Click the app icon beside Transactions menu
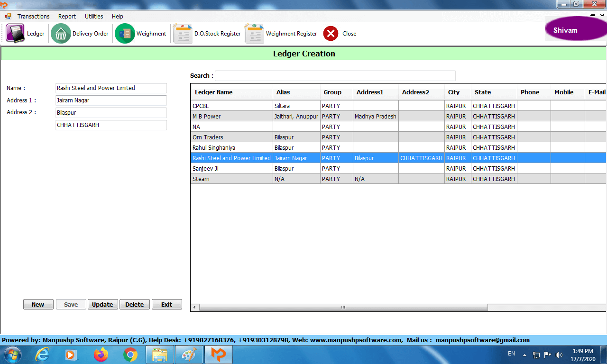The image size is (607, 364). click(8, 16)
